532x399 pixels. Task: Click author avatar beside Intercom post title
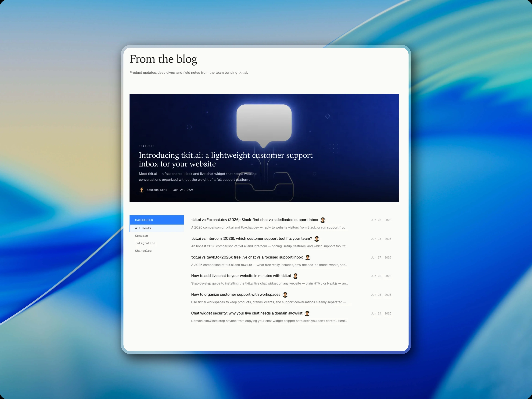tap(317, 239)
